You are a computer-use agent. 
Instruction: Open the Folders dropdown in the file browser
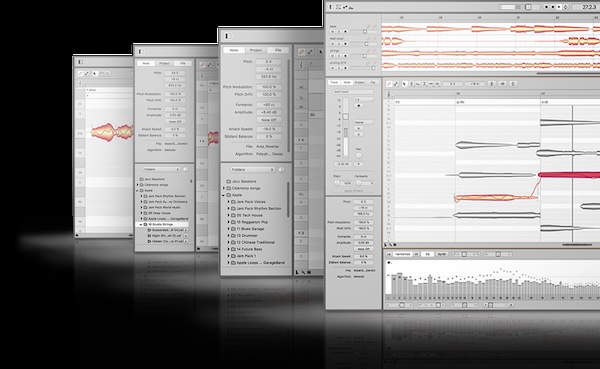(x=253, y=170)
